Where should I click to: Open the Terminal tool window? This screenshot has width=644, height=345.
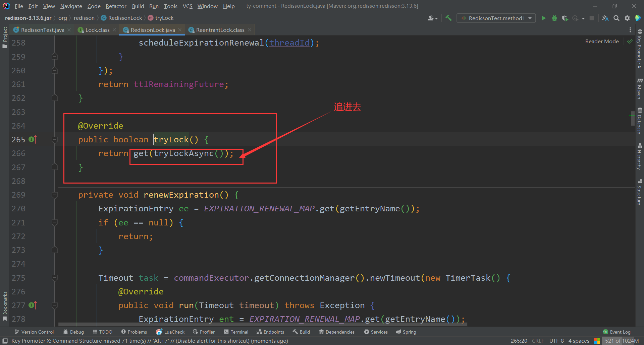(236, 332)
